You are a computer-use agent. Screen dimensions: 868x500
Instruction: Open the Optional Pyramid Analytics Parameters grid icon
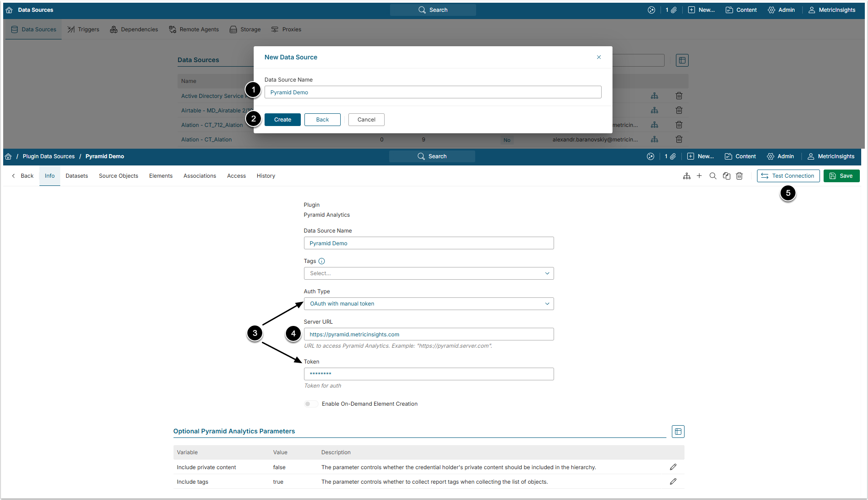click(x=678, y=432)
